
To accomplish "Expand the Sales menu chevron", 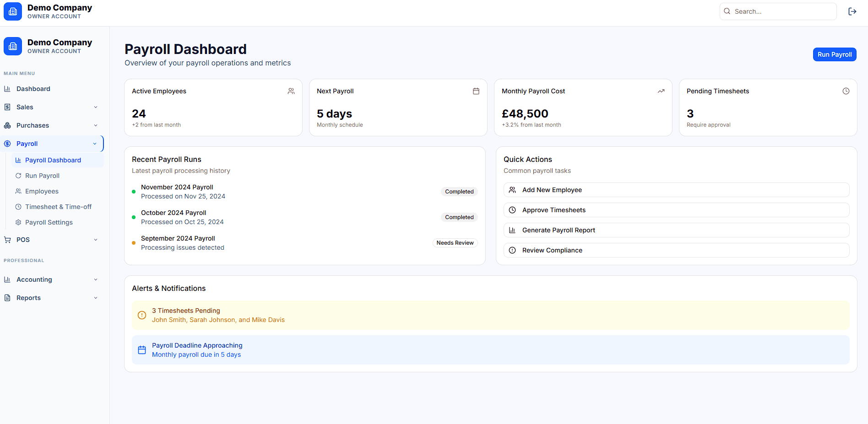I will pos(96,107).
